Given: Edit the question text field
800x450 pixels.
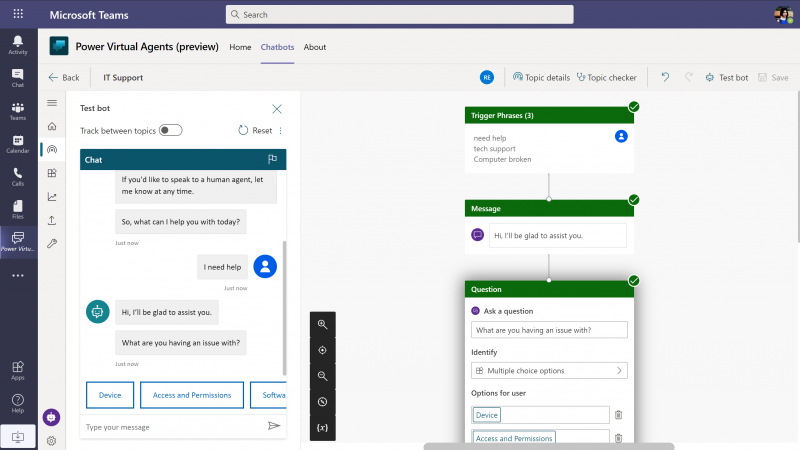Looking at the screenshot, I should (x=549, y=330).
